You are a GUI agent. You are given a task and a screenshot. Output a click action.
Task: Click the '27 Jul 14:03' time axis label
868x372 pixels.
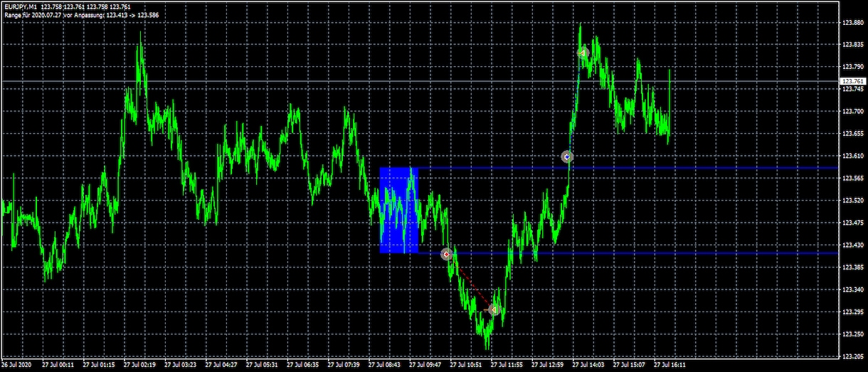point(588,364)
